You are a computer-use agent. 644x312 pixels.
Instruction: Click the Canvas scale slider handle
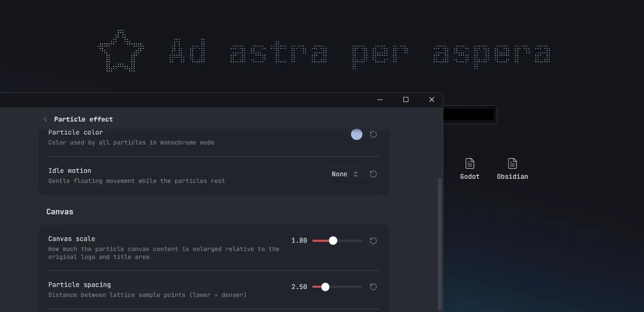click(333, 241)
